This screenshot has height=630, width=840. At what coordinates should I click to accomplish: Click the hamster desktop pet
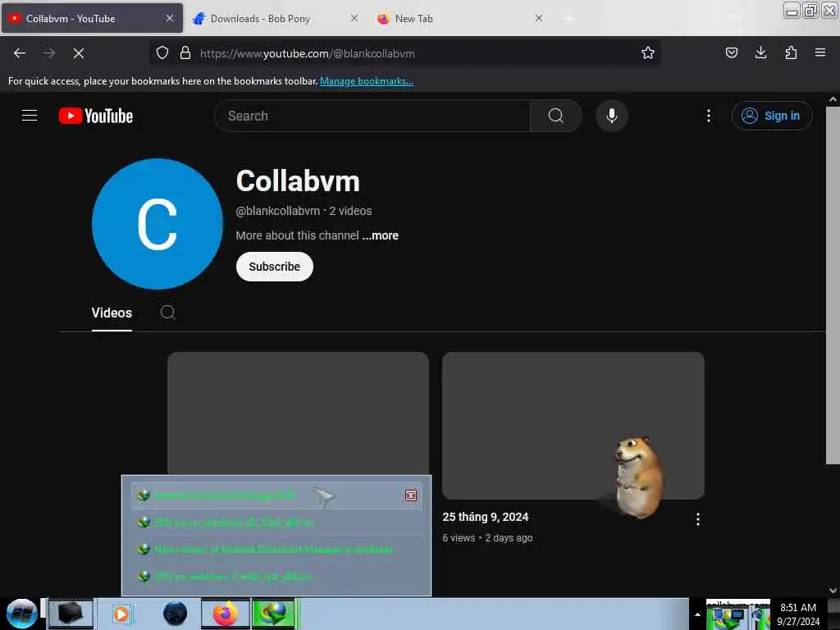click(x=638, y=477)
